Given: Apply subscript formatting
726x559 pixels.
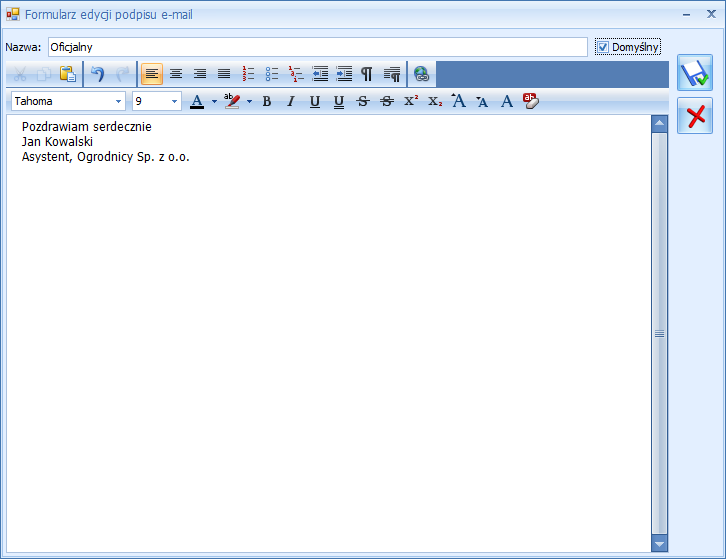Looking at the screenshot, I should click(x=435, y=101).
